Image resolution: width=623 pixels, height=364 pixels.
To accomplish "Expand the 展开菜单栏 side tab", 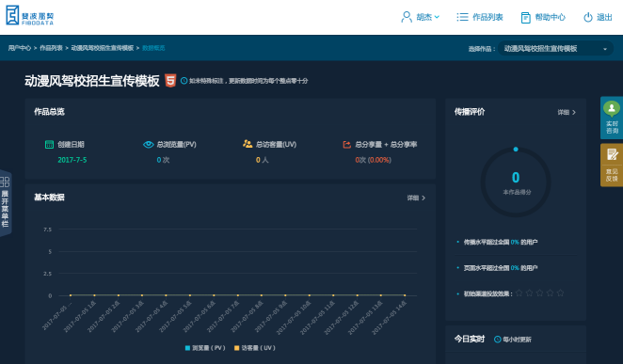I will [6, 203].
